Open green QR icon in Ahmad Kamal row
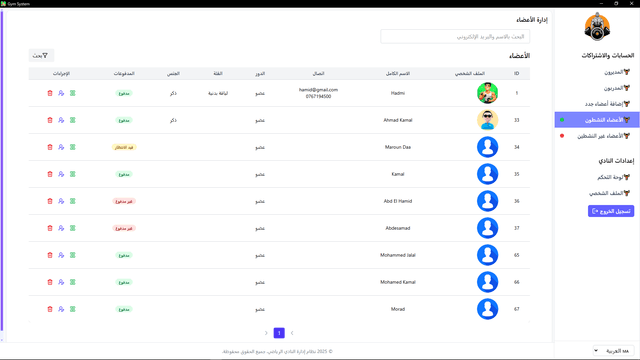 coord(73,120)
